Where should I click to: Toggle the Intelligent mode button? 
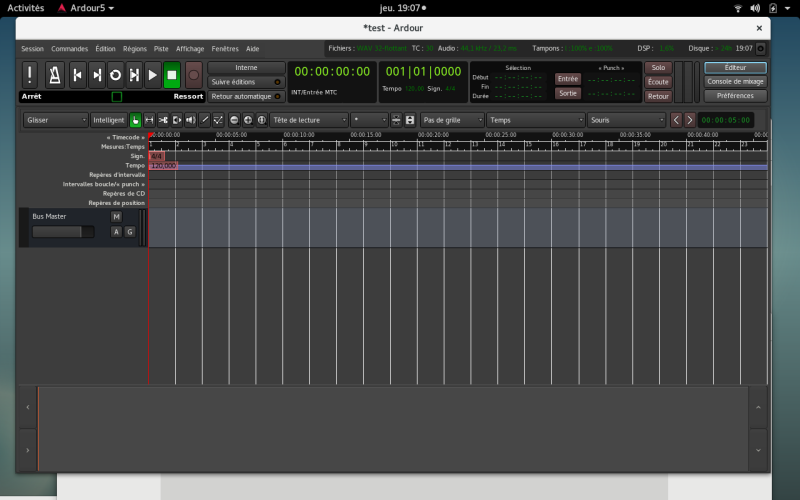pyautogui.click(x=109, y=120)
